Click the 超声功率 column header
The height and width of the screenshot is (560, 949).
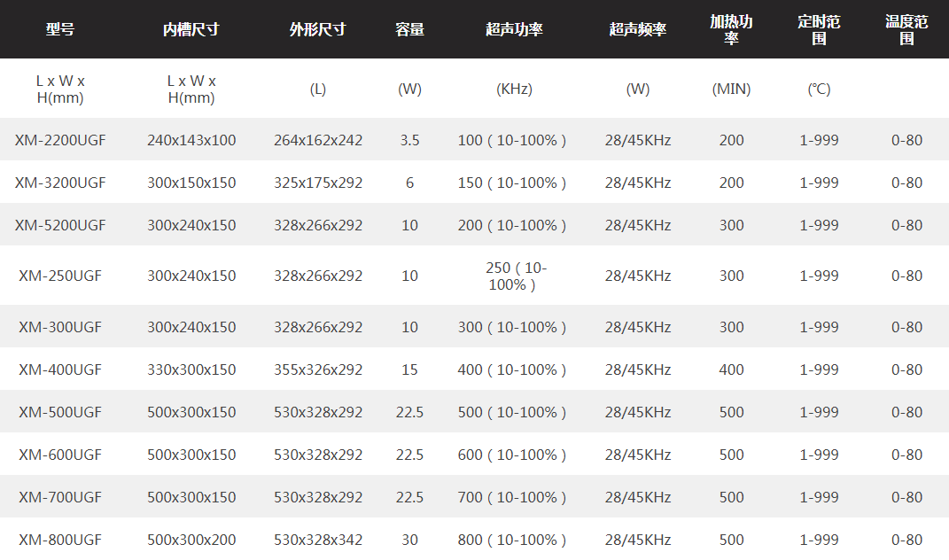coord(514,29)
